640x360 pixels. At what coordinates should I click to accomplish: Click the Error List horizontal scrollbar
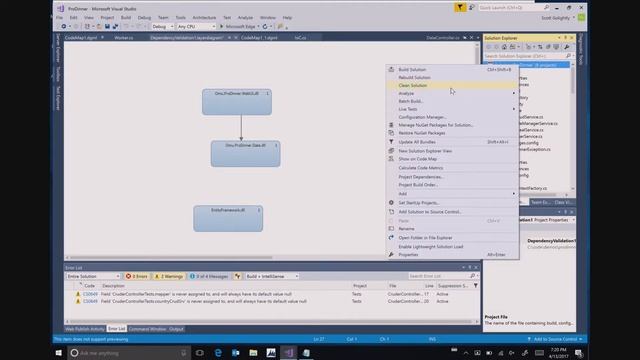tap(270, 322)
